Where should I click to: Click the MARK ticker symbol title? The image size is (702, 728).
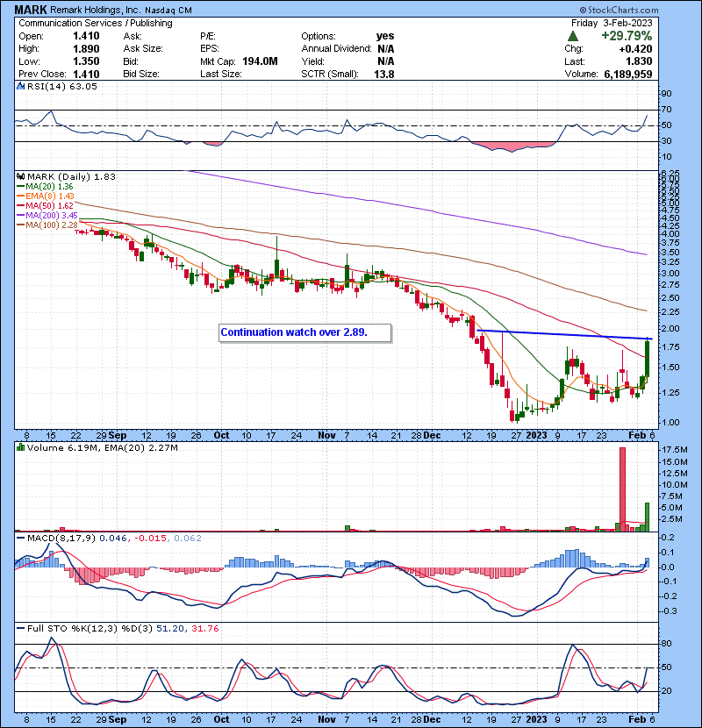[31, 10]
